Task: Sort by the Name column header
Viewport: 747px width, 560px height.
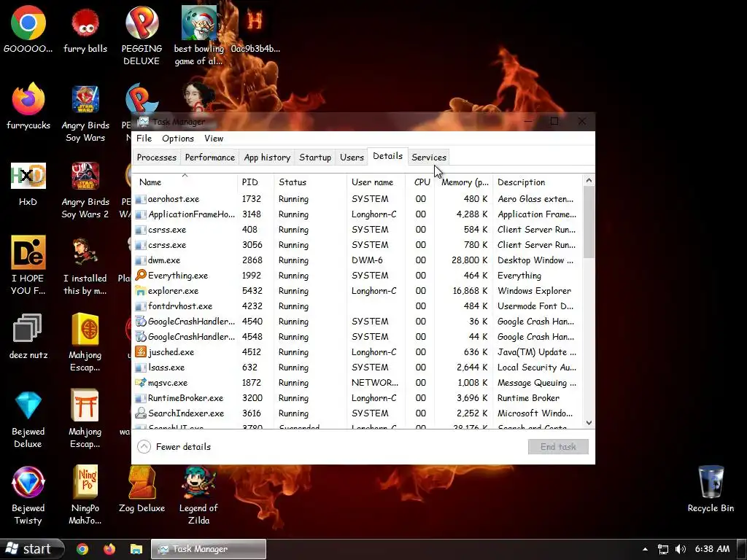Action: (x=185, y=182)
